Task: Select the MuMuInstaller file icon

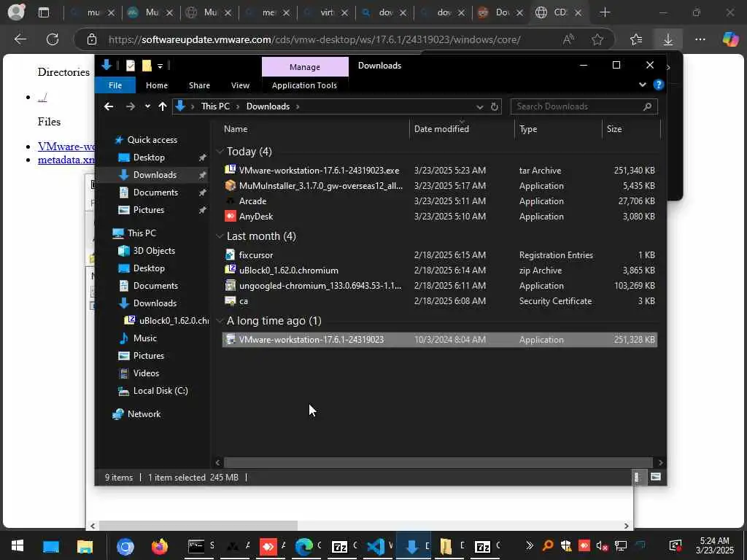Action: [x=231, y=185]
